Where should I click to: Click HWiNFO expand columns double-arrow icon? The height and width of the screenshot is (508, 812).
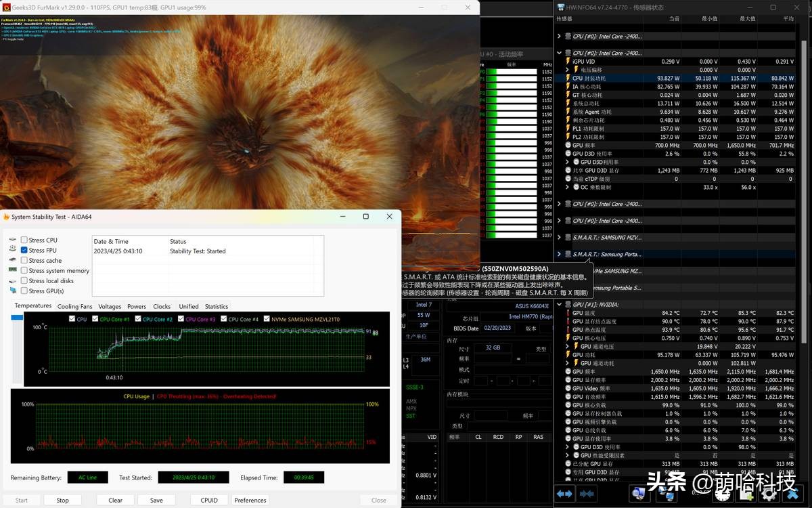click(x=565, y=494)
